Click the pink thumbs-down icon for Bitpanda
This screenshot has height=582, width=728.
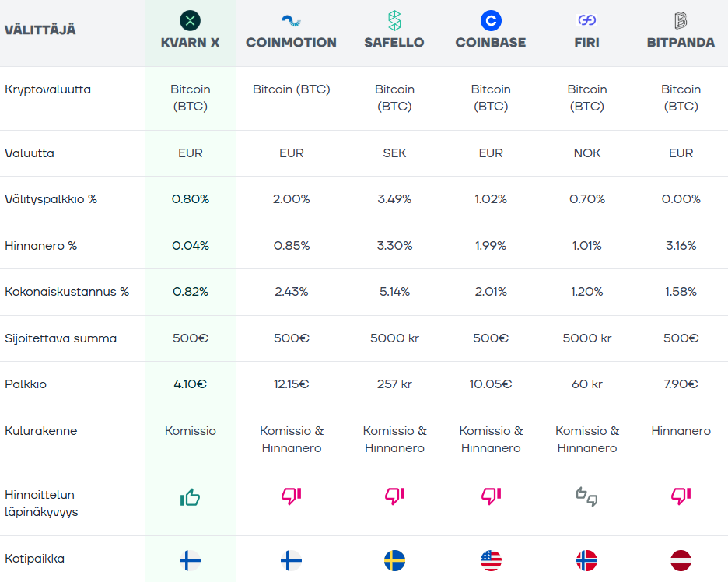[681, 496]
